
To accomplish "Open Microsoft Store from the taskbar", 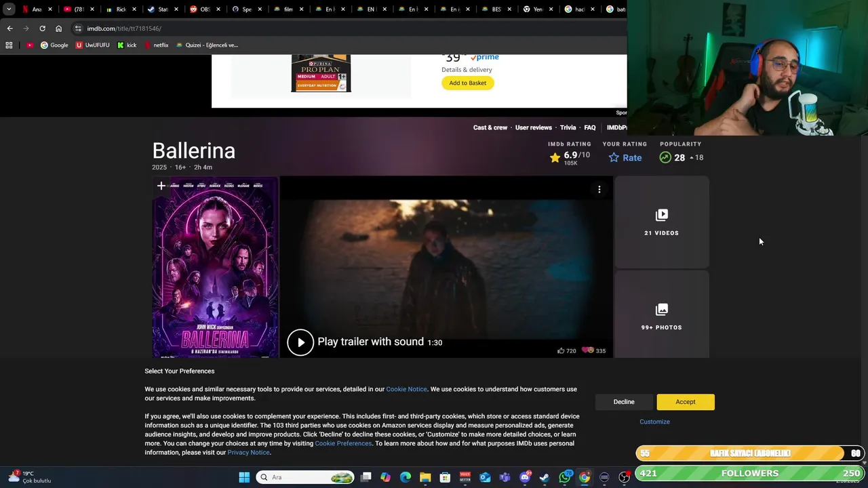I will 445,477.
